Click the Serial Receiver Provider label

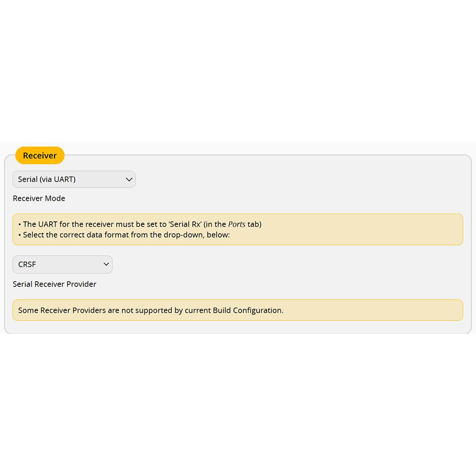pos(54,284)
